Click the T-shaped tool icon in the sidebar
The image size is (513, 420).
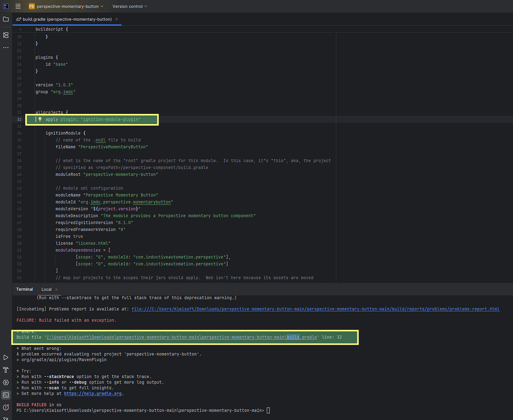pyautogui.click(x=5, y=370)
